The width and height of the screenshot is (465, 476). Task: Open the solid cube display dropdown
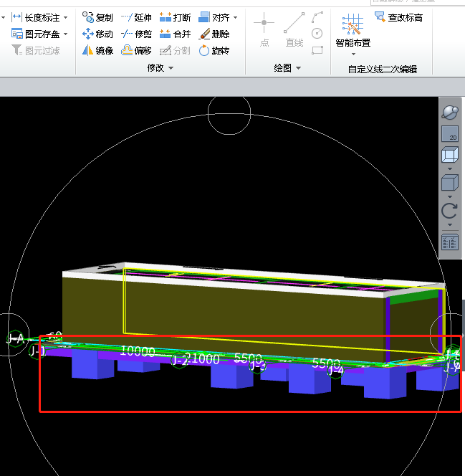[450, 196]
